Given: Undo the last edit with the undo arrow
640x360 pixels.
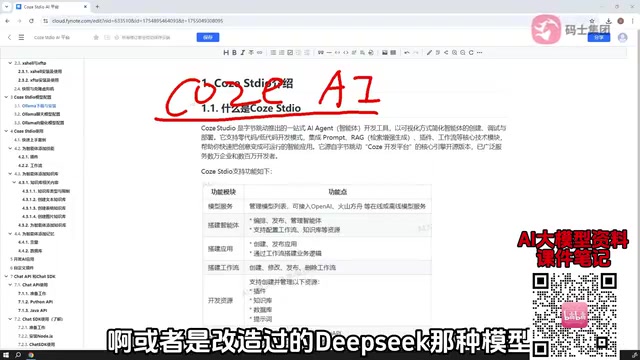Looking at the screenshot, I should coord(407,53).
